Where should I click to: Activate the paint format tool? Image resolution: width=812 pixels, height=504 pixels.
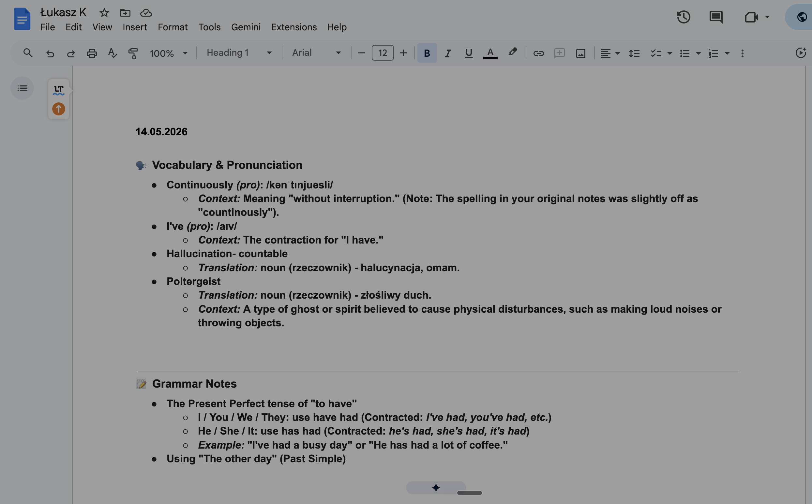133,53
